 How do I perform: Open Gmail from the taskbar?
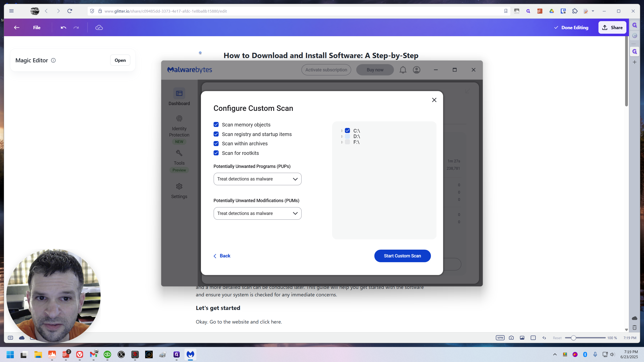tap(94, 354)
